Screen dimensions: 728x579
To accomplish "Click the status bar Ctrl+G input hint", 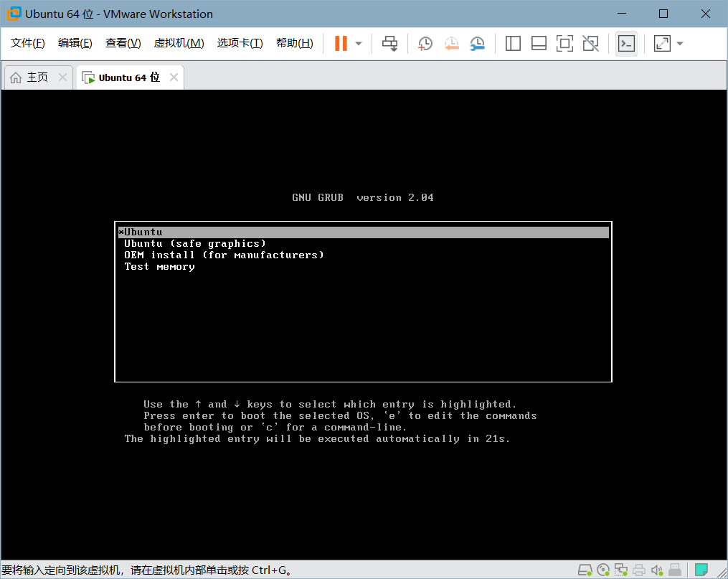I will 147,570.
